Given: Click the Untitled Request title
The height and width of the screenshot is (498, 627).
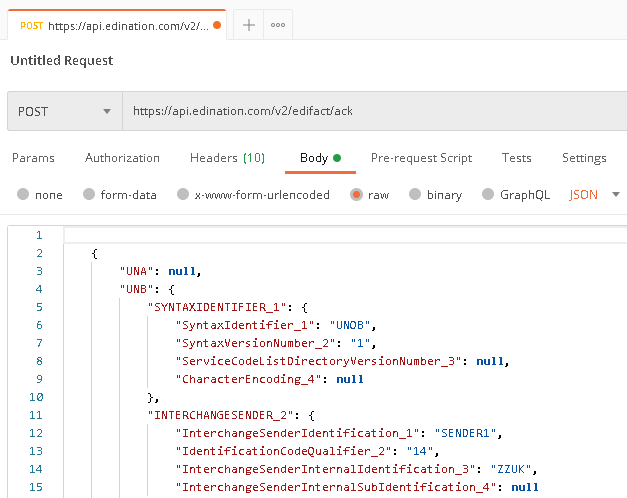Looking at the screenshot, I should coord(62,60).
